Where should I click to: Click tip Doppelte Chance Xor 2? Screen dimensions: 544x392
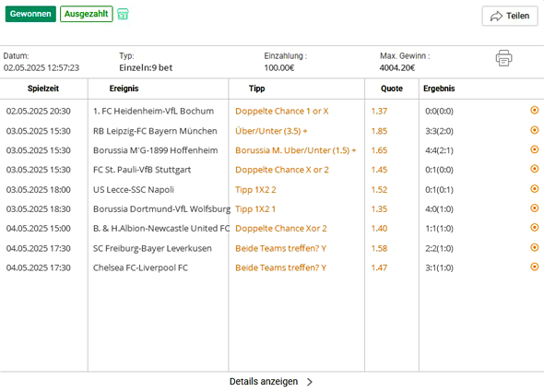click(x=281, y=229)
